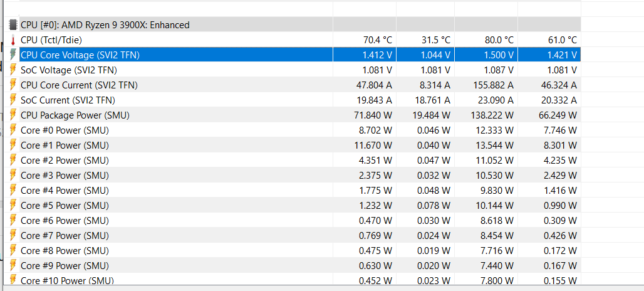Click the 1.044 V minimum core voltage value
The image size is (644, 291).
(x=435, y=55)
